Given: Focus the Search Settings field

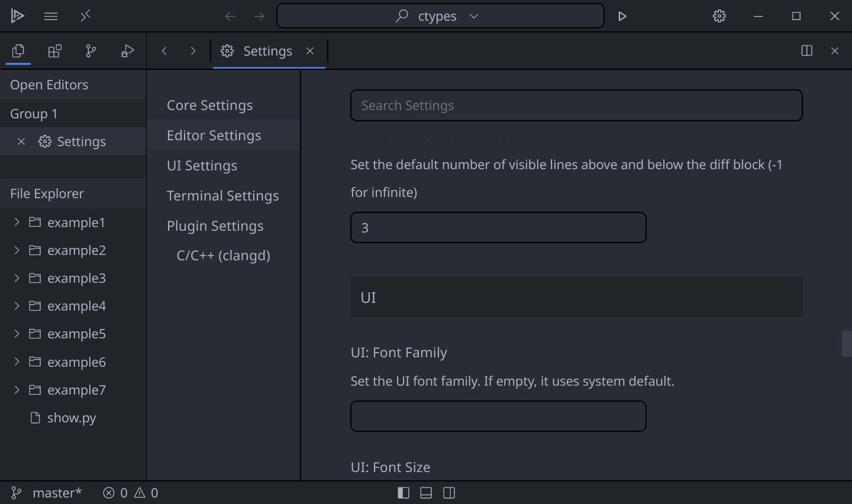Looking at the screenshot, I should click(576, 105).
